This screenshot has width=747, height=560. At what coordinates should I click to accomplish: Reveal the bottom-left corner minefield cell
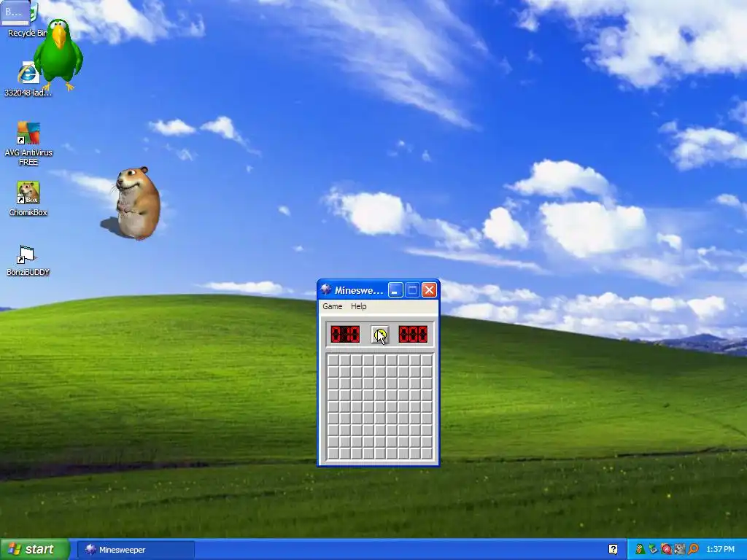pyautogui.click(x=333, y=454)
